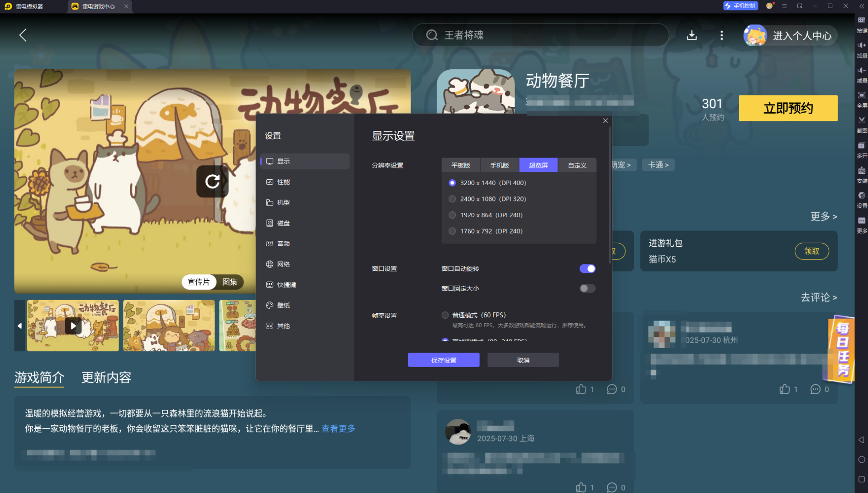Click the reload icon on the video
This screenshot has height=493, width=868.
tap(212, 182)
